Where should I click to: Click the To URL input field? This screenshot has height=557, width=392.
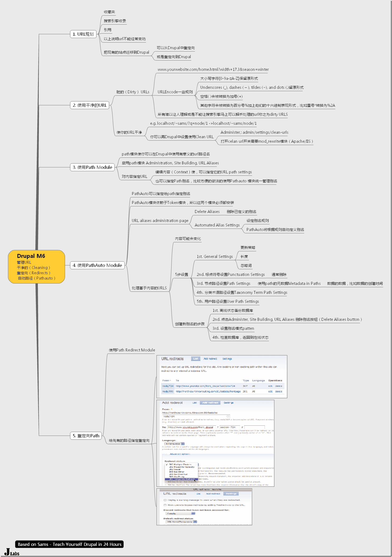click(x=191, y=427)
